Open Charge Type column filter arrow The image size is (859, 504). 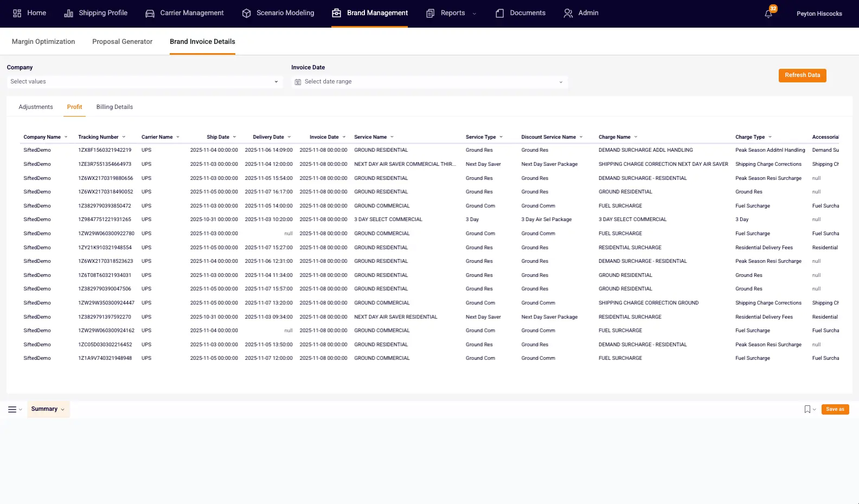(x=770, y=137)
